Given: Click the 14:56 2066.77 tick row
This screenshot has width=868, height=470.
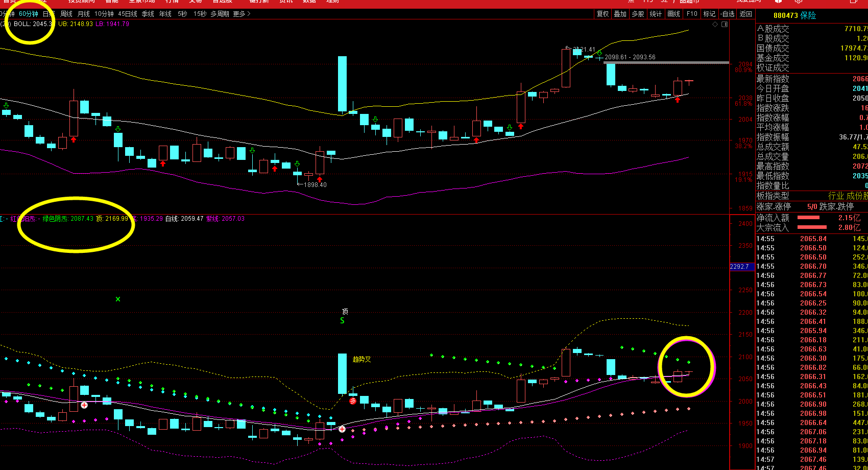Looking at the screenshot, I should click(812, 275).
